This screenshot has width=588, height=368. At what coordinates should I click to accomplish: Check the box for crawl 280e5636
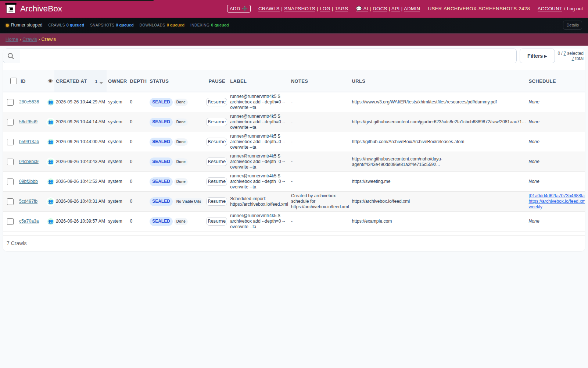10,102
